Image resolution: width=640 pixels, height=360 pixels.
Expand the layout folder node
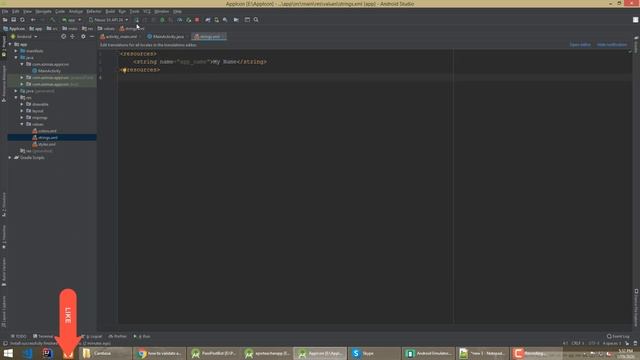(22, 111)
